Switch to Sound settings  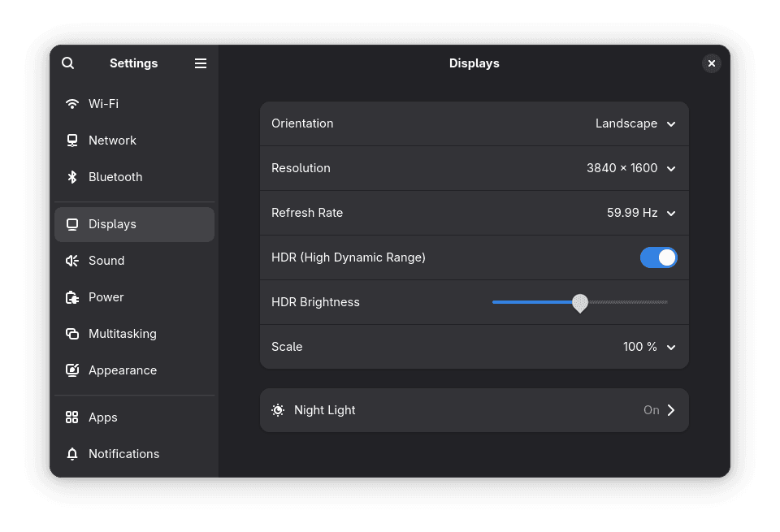134,261
